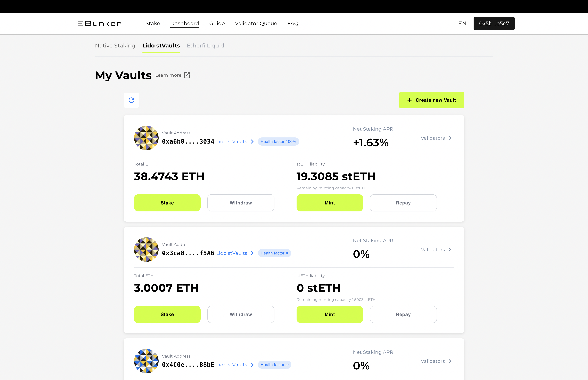This screenshot has height=380, width=588.
Task: Click the 3.0007 ETH total value
Action: 166,288
